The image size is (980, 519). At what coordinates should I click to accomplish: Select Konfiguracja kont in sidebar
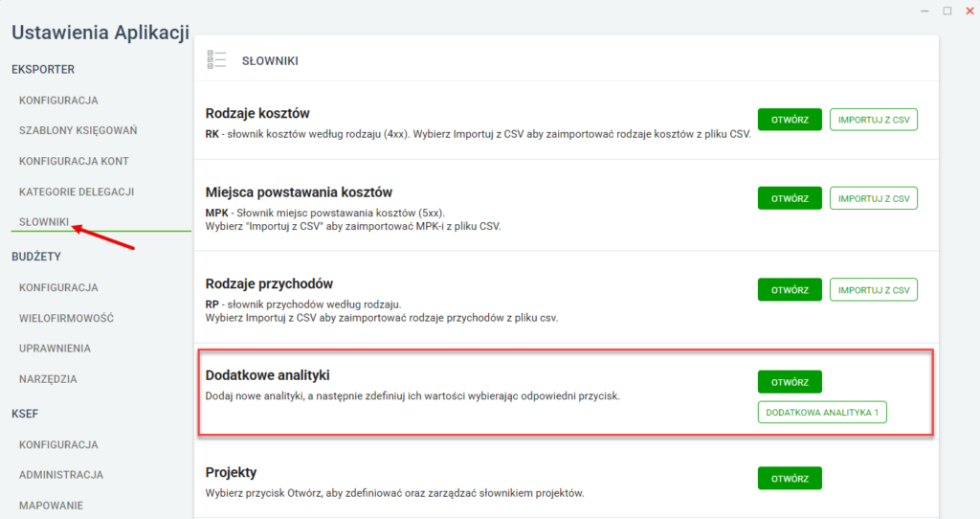pos(74,161)
